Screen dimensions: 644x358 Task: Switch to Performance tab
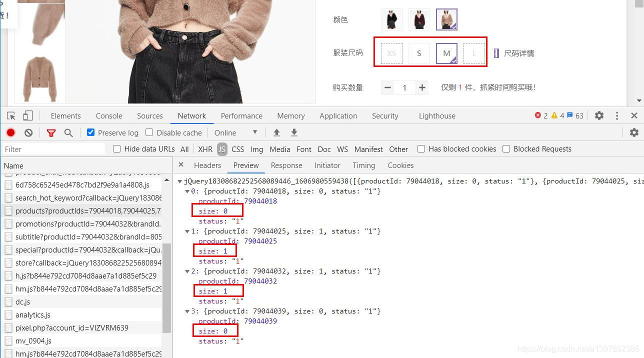pyautogui.click(x=241, y=115)
